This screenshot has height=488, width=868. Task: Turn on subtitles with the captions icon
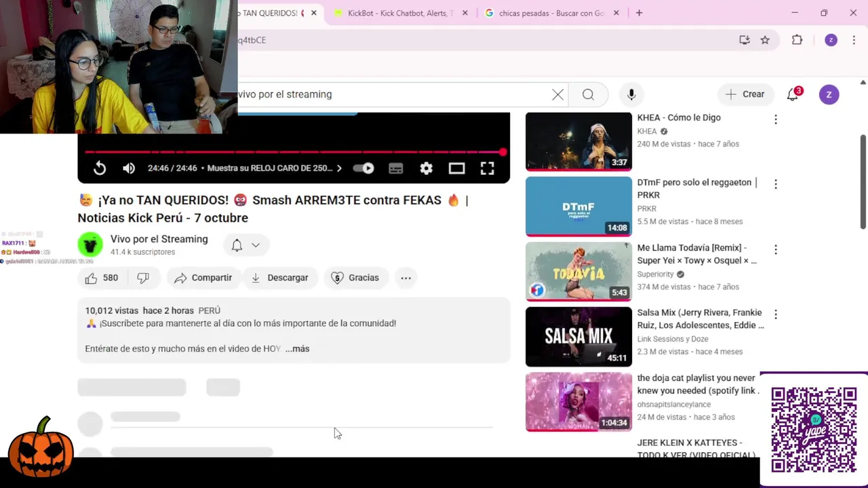pos(396,169)
